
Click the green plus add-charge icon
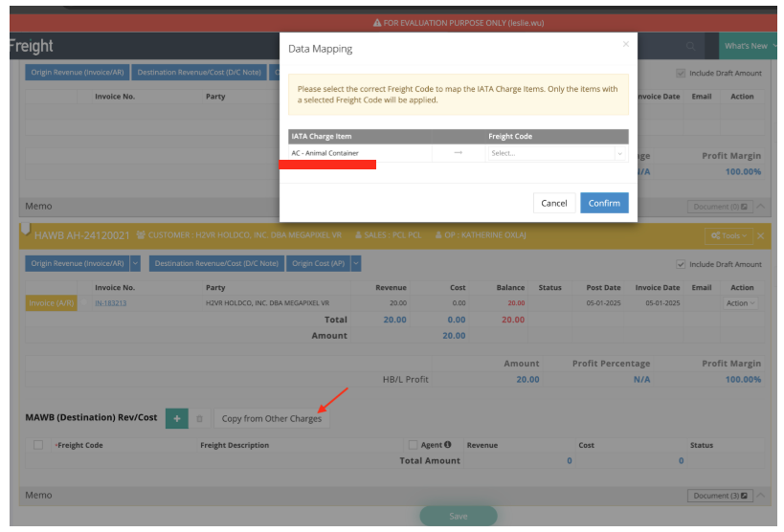[176, 418]
